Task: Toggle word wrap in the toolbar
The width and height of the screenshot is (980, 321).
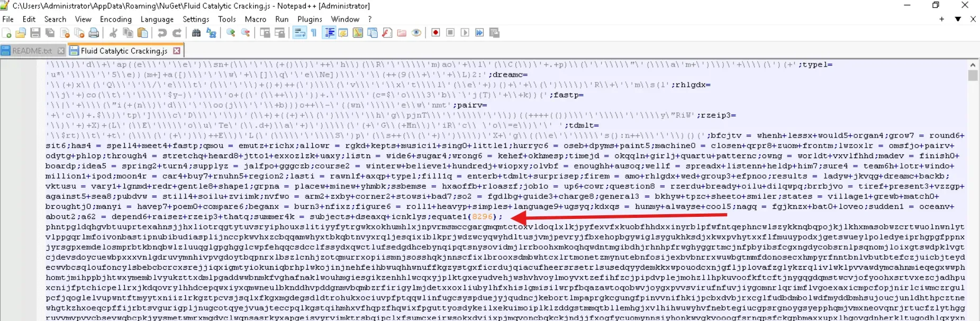Action: pyautogui.click(x=300, y=33)
